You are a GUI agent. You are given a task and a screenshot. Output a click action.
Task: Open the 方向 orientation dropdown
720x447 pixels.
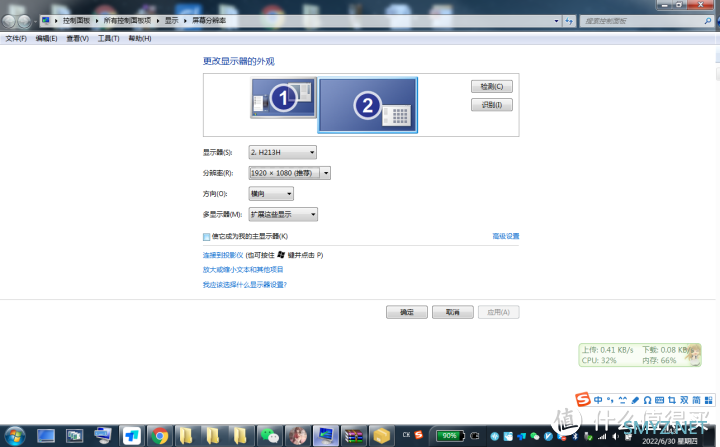pos(271,194)
